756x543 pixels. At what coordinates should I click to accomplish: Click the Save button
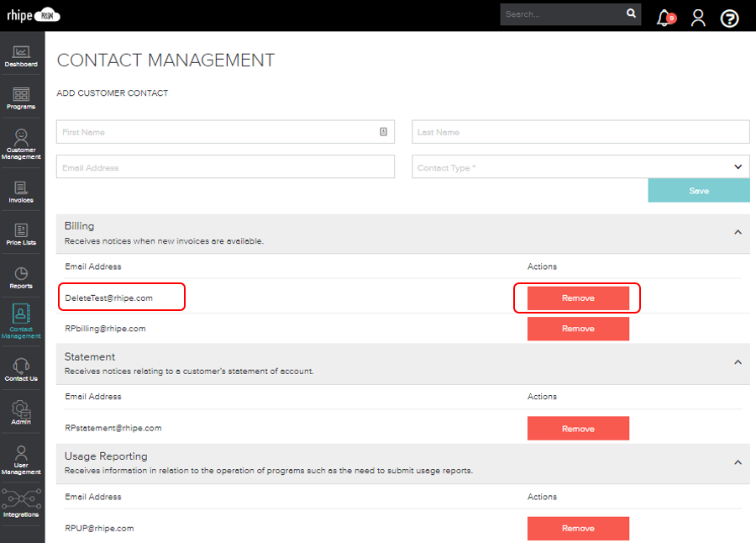(x=698, y=190)
